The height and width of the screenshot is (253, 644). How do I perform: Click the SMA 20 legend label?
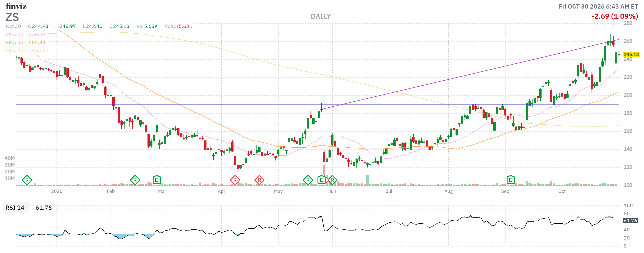pos(14,34)
